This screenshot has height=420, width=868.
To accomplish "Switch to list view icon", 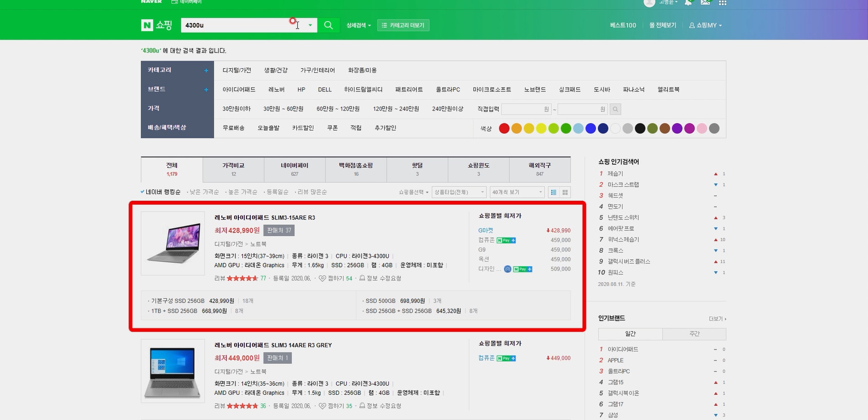I will [554, 192].
